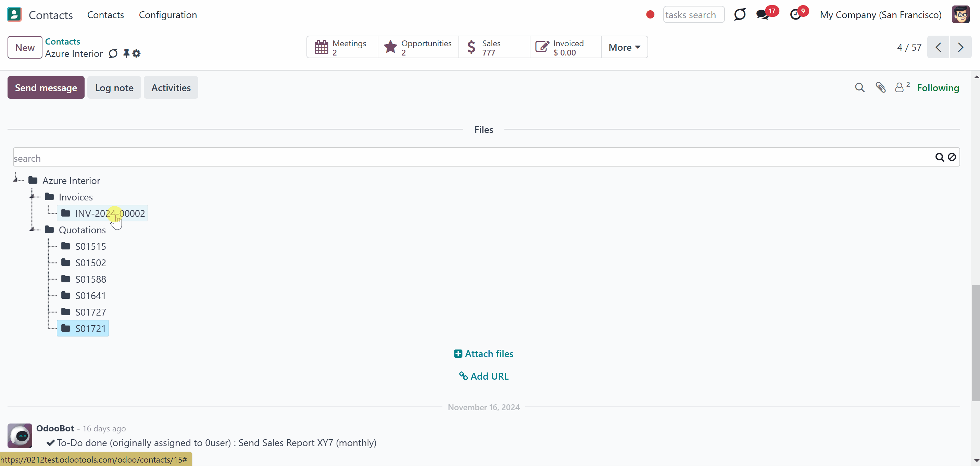
Task: Open activities clock icon with 9 badge
Action: point(795,14)
